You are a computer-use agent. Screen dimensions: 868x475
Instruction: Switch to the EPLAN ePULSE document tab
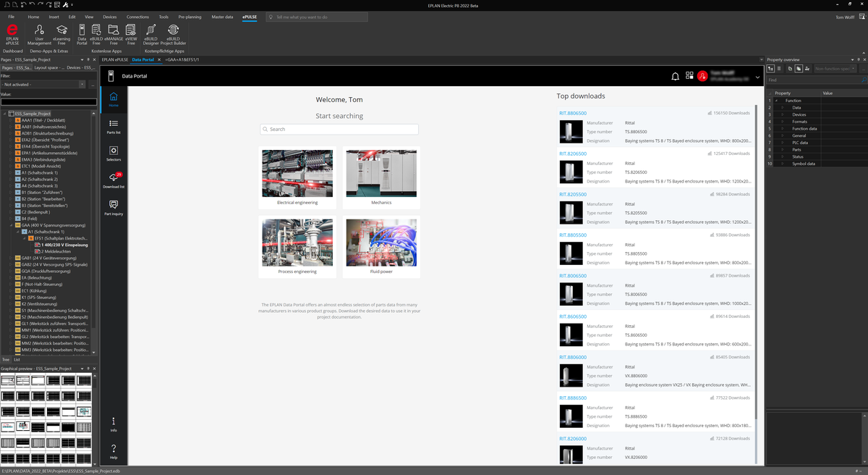pos(114,59)
